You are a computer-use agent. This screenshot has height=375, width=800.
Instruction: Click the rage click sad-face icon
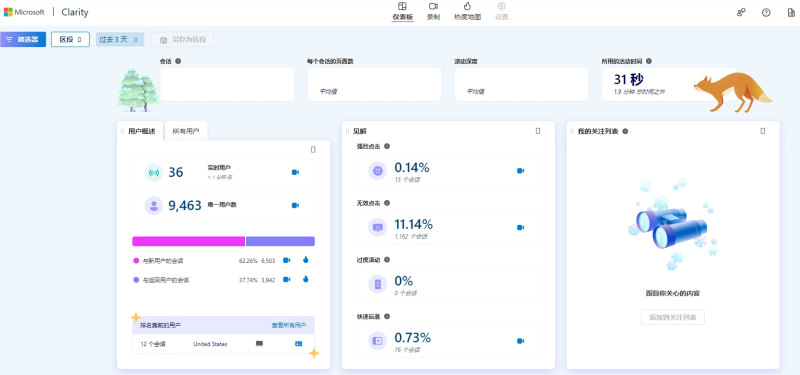tap(378, 170)
